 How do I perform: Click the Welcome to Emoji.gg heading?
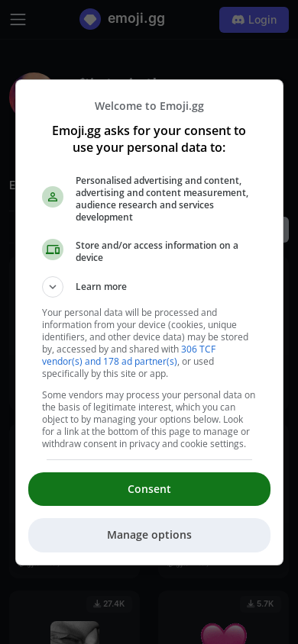[149, 106]
